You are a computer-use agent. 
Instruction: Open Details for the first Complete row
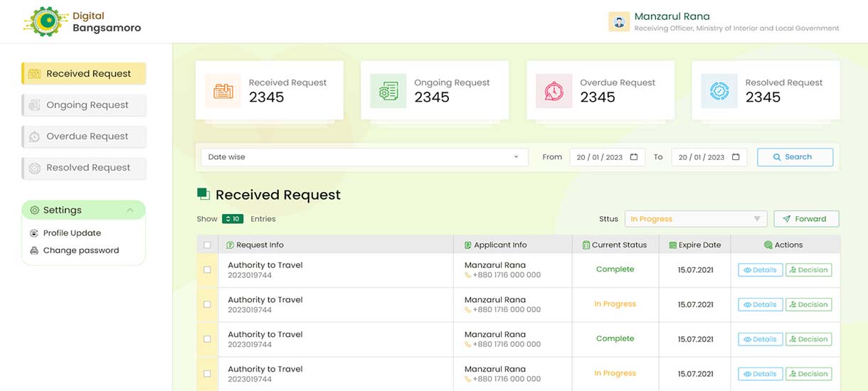coord(761,270)
